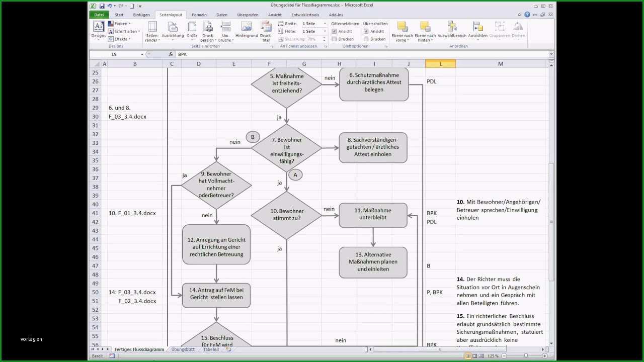Viewport: 644px width, 362px height.
Task: Click the Save icon in quick access toolbar
Action: click(x=102, y=6)
